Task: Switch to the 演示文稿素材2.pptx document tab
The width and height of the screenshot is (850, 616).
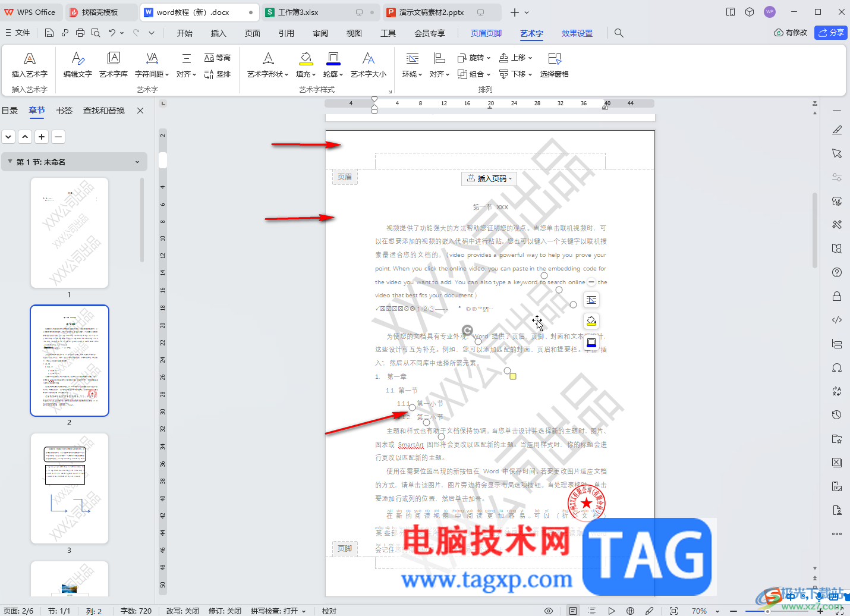Action: tap(440, 12)
